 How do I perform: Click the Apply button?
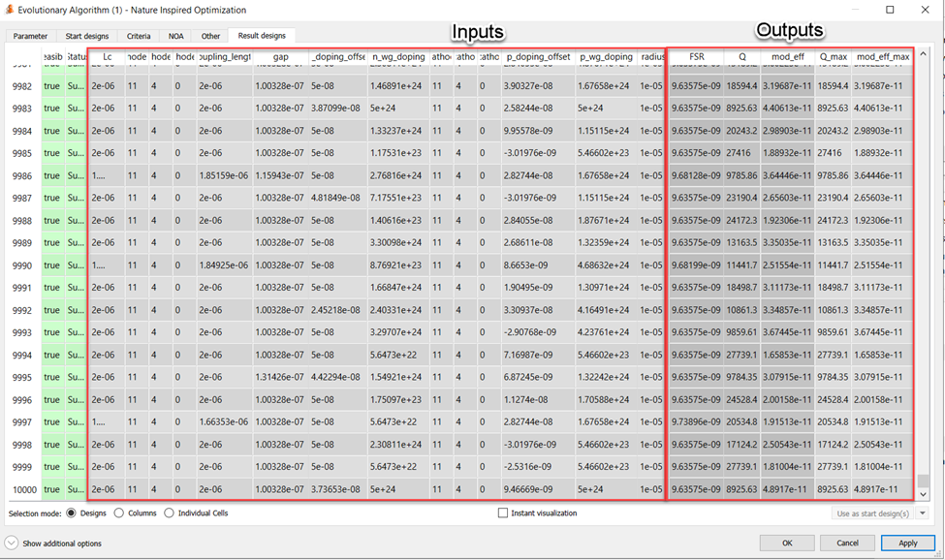[x=907, y=543]
